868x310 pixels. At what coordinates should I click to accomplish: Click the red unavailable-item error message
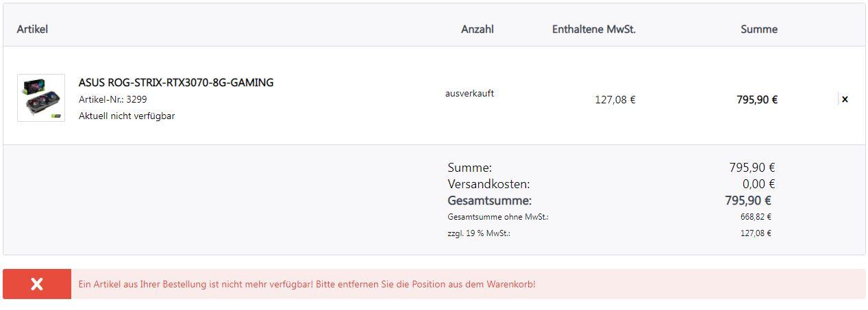(307, 284)
